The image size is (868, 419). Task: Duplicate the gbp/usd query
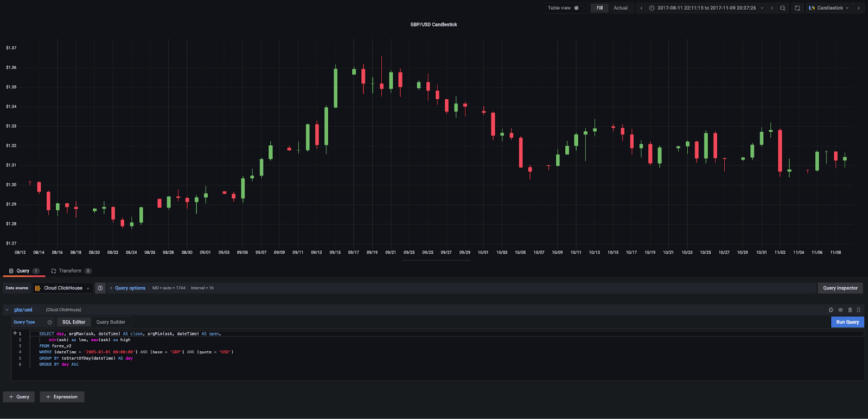click(x=831, y=310)
